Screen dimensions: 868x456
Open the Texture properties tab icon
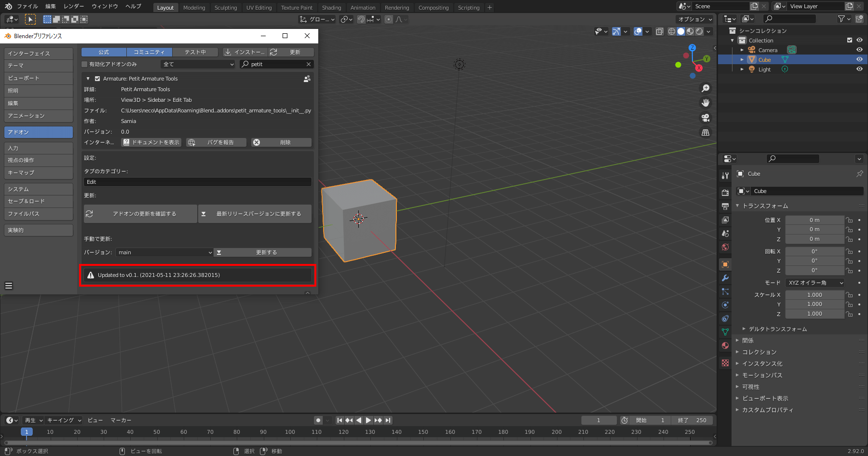[725, 363]
